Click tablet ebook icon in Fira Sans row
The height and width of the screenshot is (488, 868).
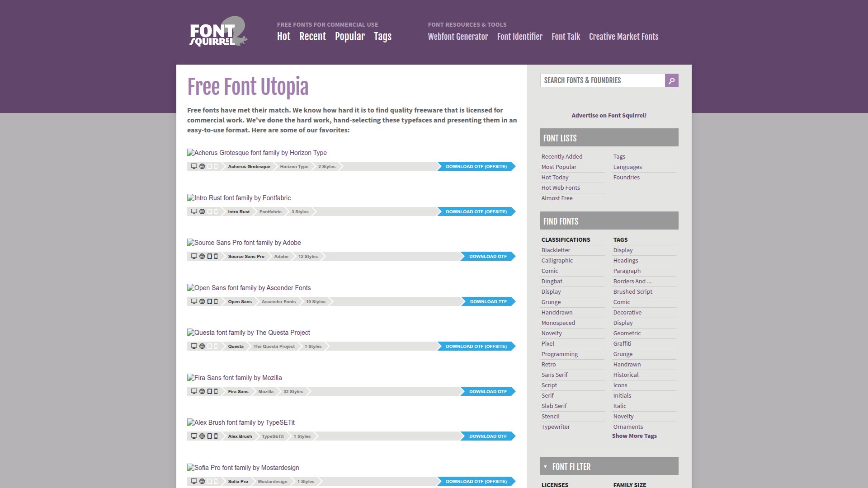click(209, 391)
